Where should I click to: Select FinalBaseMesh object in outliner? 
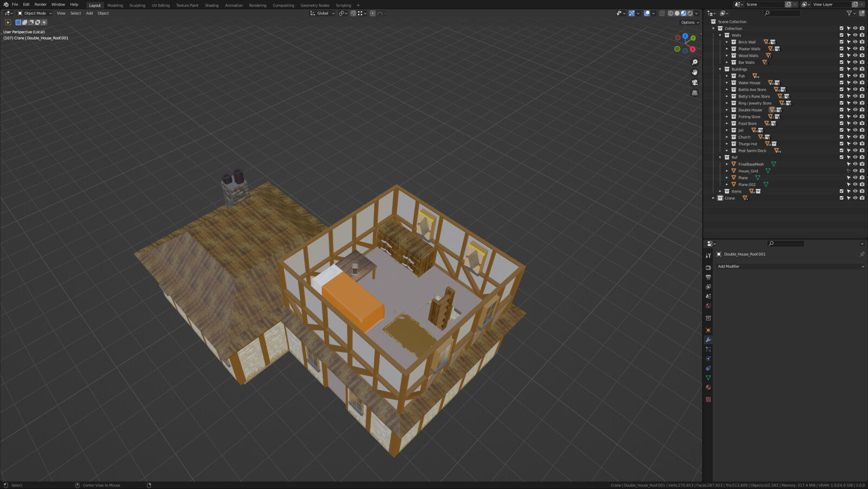point(751,164)
